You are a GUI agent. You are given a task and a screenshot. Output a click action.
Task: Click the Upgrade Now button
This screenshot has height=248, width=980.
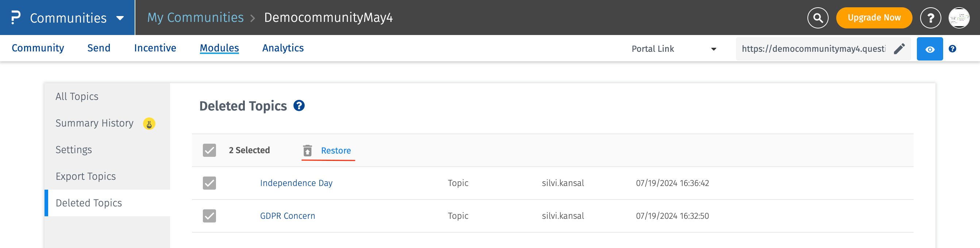click(x=874, y=18)
